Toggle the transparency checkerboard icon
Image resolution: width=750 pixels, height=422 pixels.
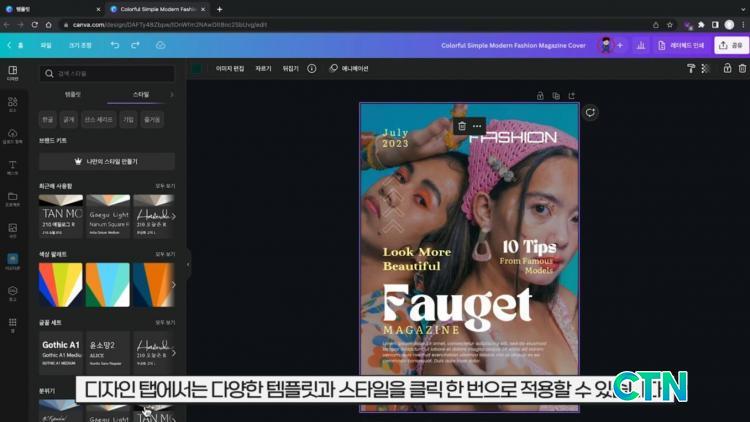click(705, 68)
